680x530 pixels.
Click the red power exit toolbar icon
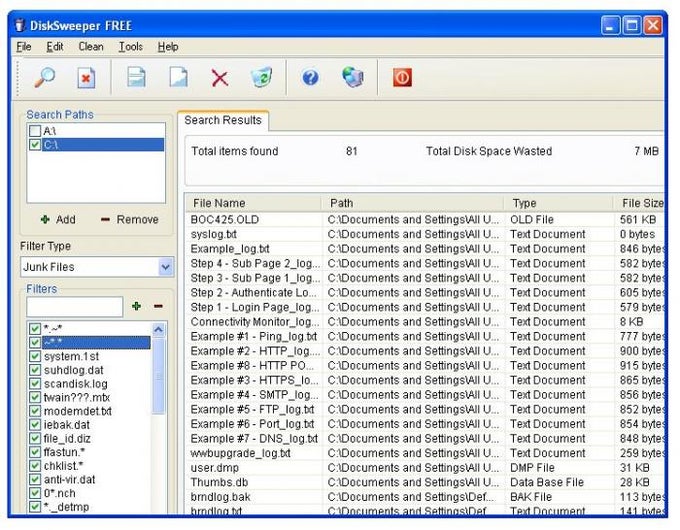[x=402, y=78]
